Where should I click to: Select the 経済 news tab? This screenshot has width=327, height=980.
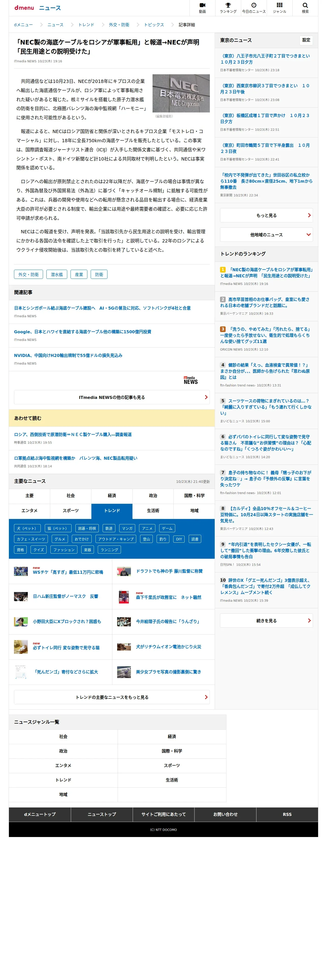click(112, 496)
